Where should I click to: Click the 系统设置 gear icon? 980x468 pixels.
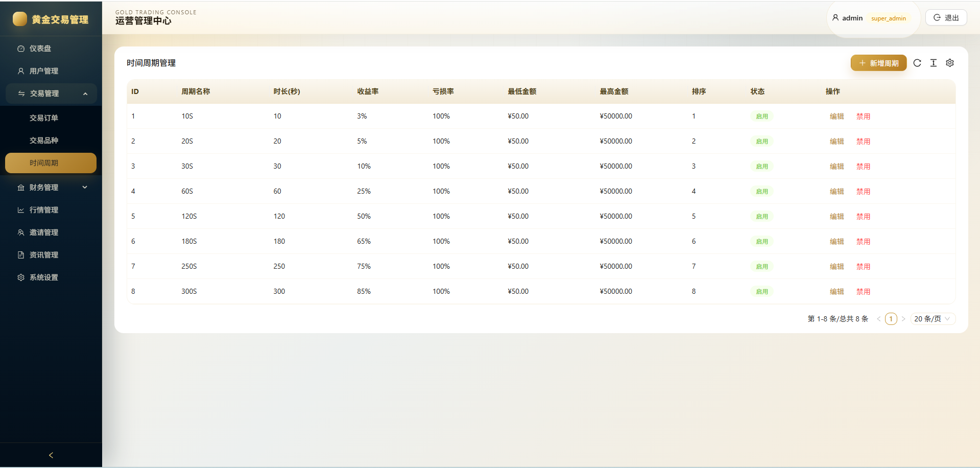21,277
